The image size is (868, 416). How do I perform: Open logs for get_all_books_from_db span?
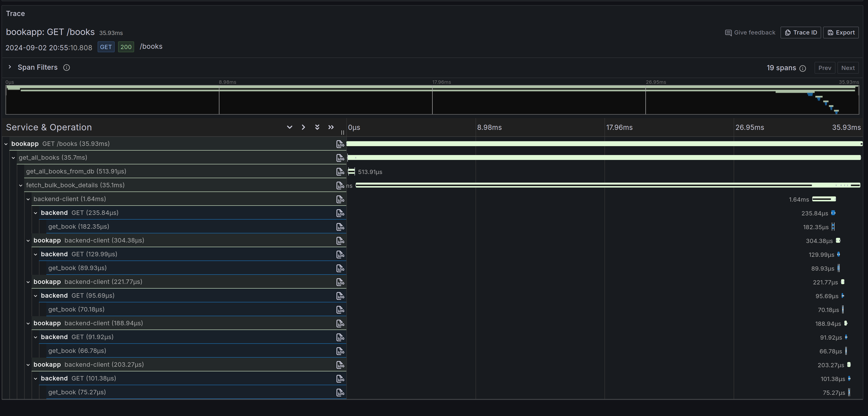pyautogui.click(x=340, y=172)
